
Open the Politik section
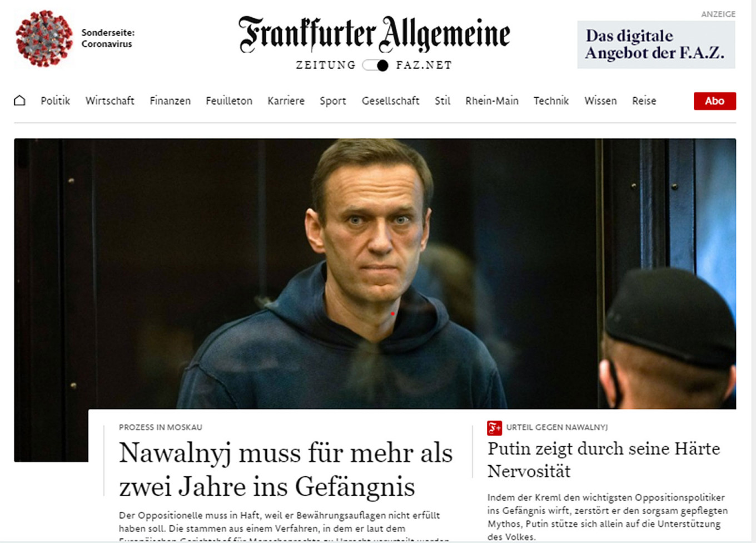point(55,101)
